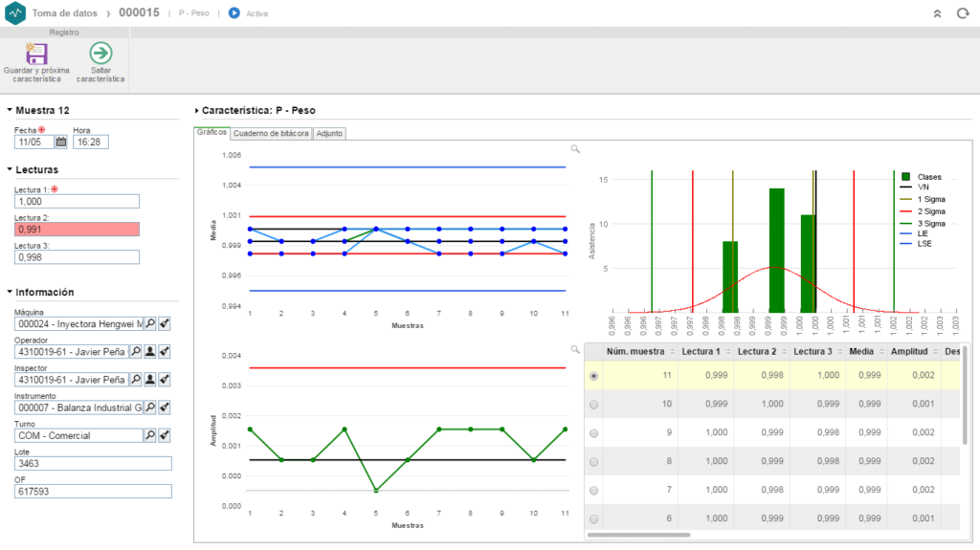The width and height of the screenshot is (980, 550).
Task: Click the person icon beside Operador
Action: pos(150,352)
